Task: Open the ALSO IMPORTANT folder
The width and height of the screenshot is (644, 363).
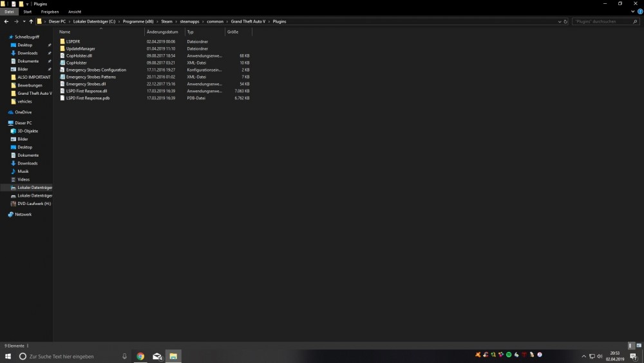Action: (34, 77)
